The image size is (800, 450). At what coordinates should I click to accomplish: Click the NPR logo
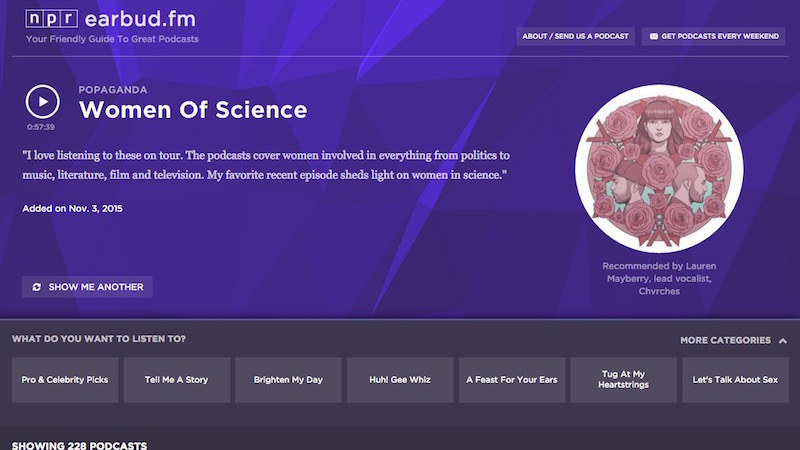coord(52,19)
